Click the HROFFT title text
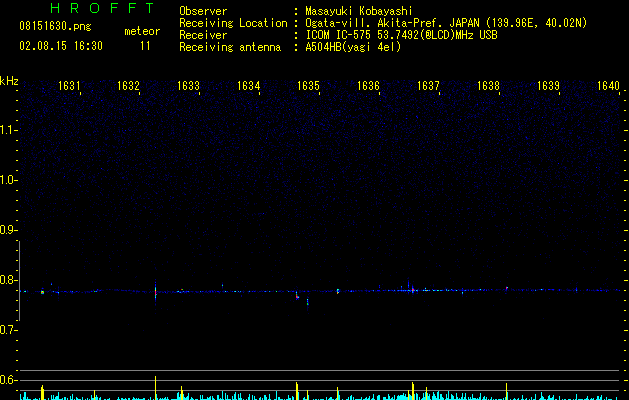The width and height of the screenshot is (629, 400). [x=102, y=8]
